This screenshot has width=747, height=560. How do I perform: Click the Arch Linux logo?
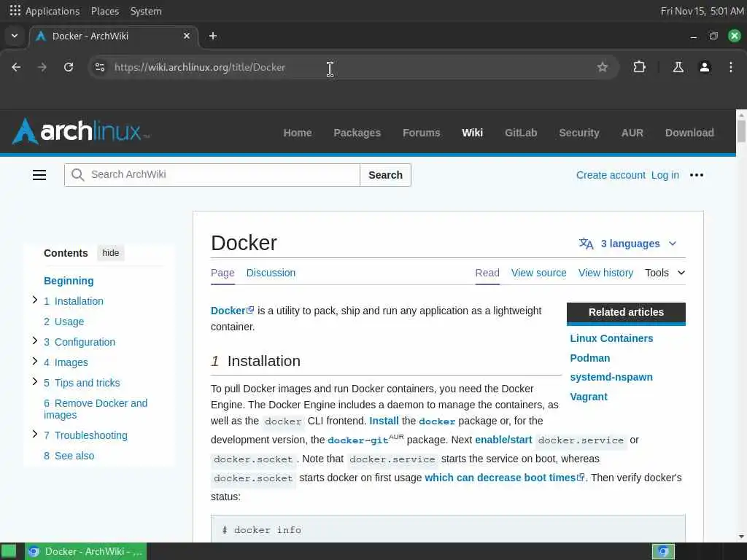80,131
